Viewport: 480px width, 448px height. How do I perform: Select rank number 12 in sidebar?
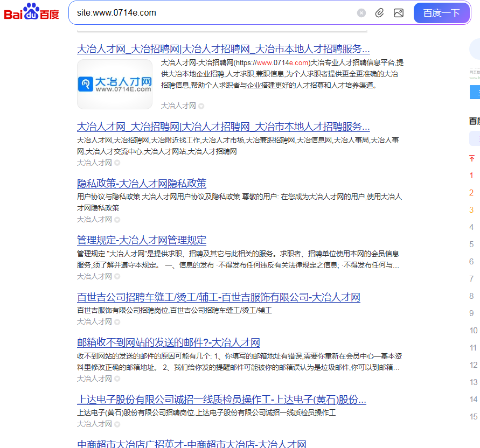click(473, 365)
